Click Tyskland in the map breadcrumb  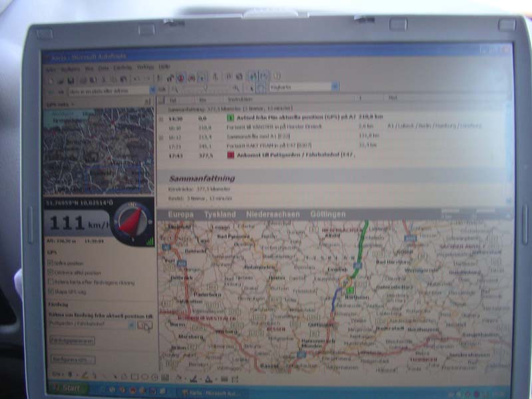[x=220, y=214]
